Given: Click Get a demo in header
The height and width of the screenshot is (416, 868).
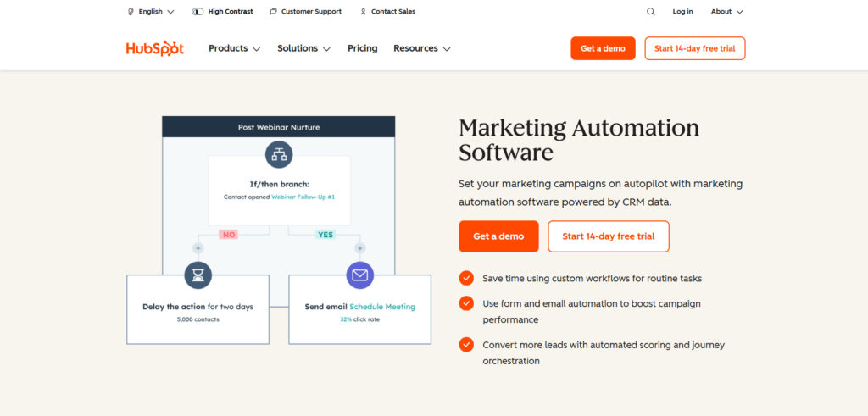Looking at the screenshot, I should (x=603, y=48).
